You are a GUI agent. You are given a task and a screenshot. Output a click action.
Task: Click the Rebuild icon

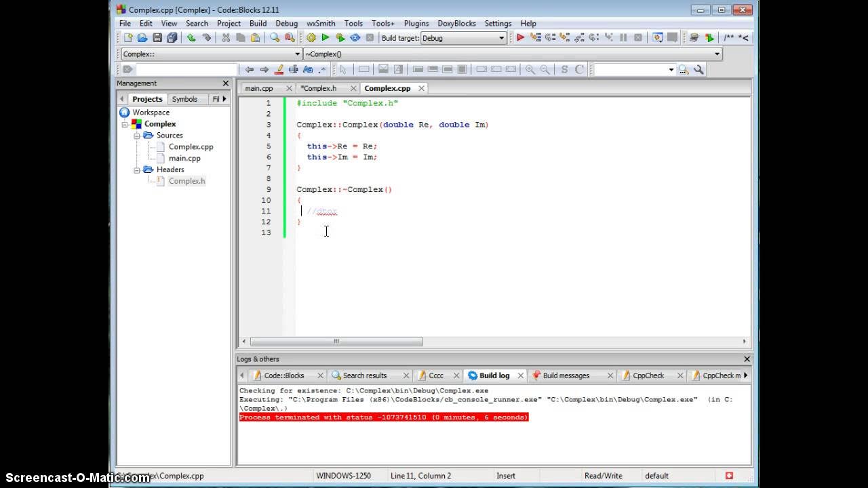[x=355, y=38]
